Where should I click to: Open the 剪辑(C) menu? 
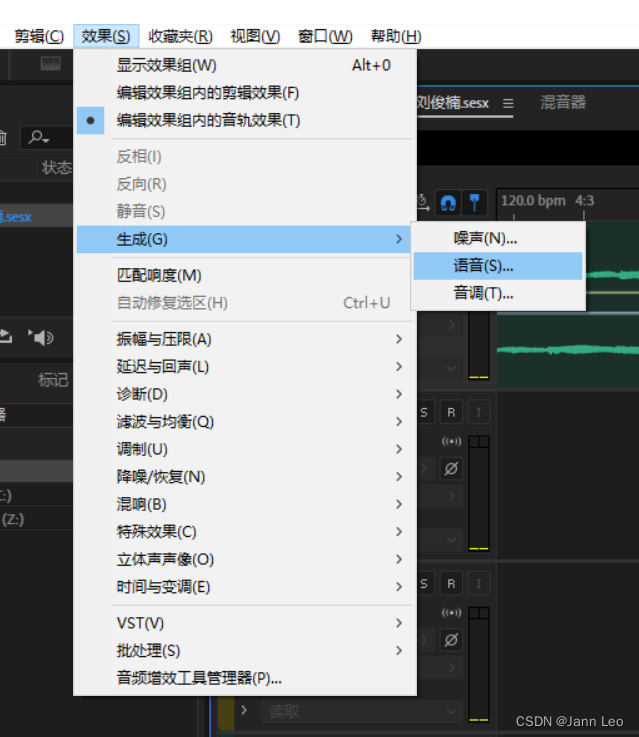[x=39, y=36]
